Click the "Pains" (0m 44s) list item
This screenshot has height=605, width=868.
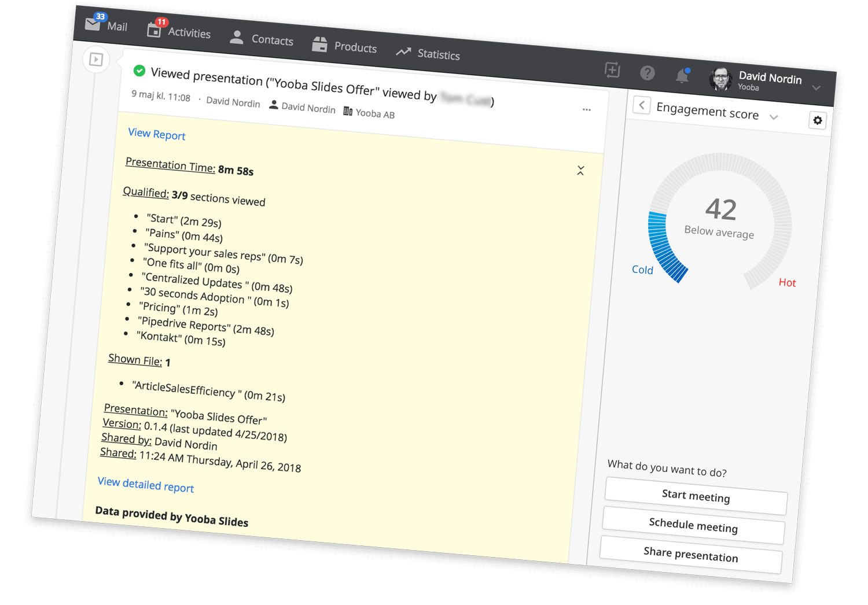(184, 235)
